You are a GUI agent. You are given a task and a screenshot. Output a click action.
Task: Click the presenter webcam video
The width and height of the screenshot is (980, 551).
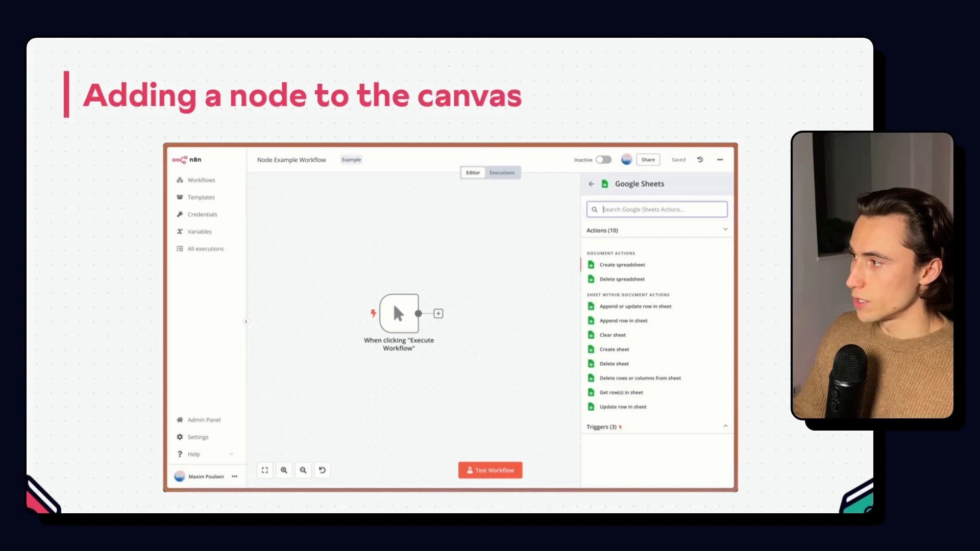[x=872, y=275]
